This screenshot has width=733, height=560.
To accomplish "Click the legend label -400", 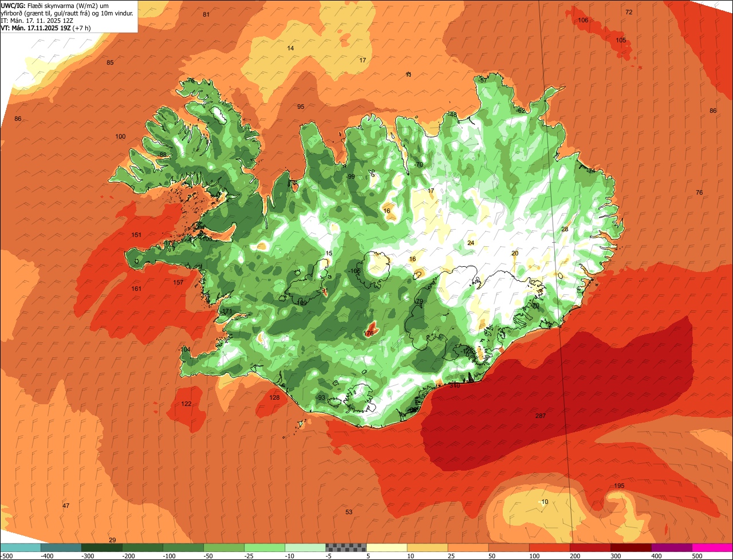I will pyautogui.click(x=48, y=555).
